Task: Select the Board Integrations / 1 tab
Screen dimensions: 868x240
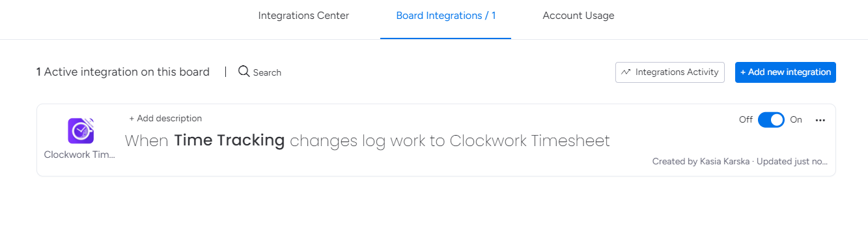Action: pyautogui.click(x=446, y=16)
